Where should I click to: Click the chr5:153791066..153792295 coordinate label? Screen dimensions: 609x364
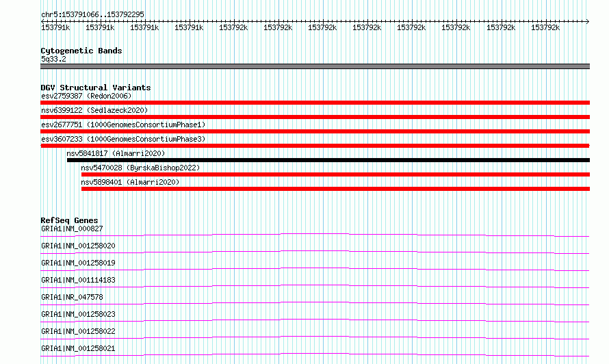coord(93,14)
